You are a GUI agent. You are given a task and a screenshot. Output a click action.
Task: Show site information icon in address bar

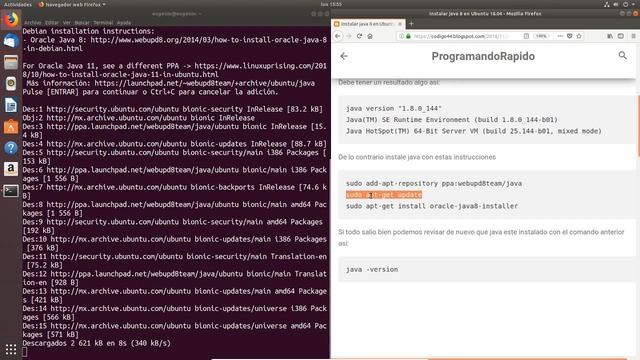click(402, 36)
